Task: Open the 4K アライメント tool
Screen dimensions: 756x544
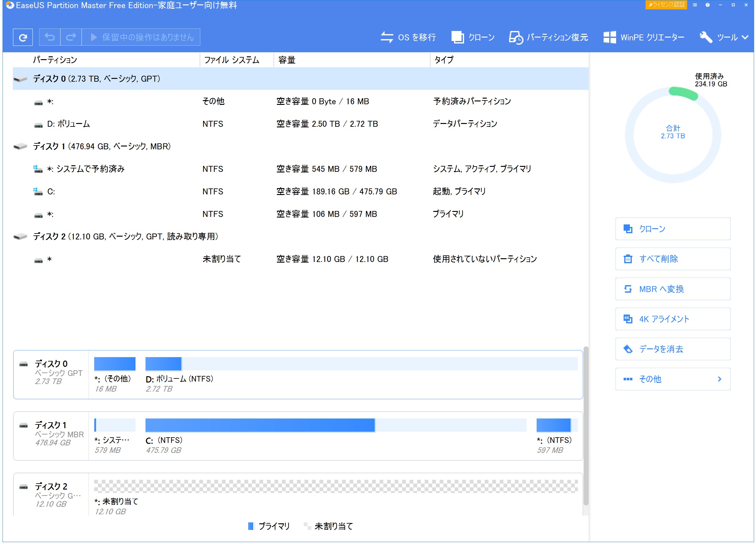Action: [x=672, y=319]
